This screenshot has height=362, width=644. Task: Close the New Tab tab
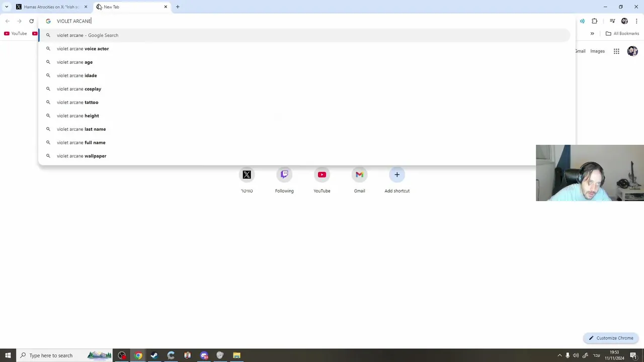tap(166, 7)
